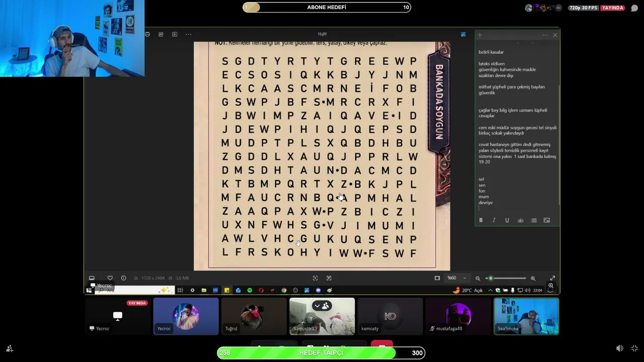Viewport: 644px width, 362px height.
Task: Start the slideshow from the viewer toolbar
Action: (175, 34)
